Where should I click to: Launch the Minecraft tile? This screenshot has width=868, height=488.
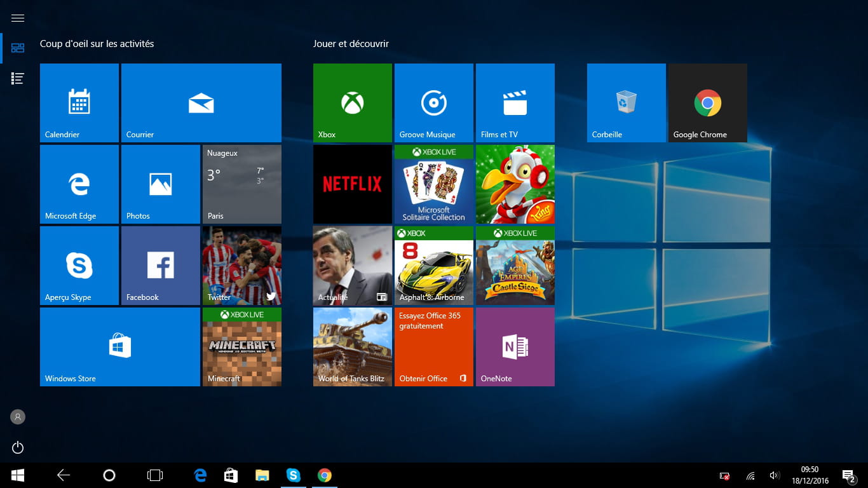242,346
